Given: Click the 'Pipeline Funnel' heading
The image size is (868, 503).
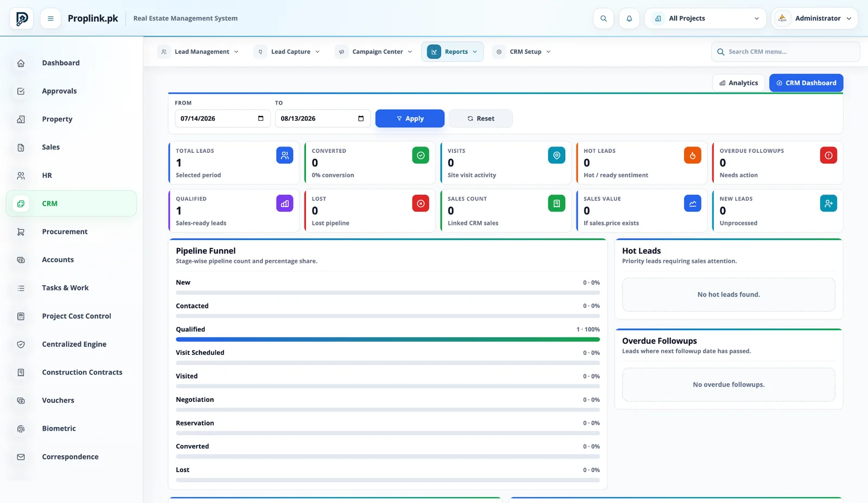Looking at the screenshot, I should pos(206,251).
